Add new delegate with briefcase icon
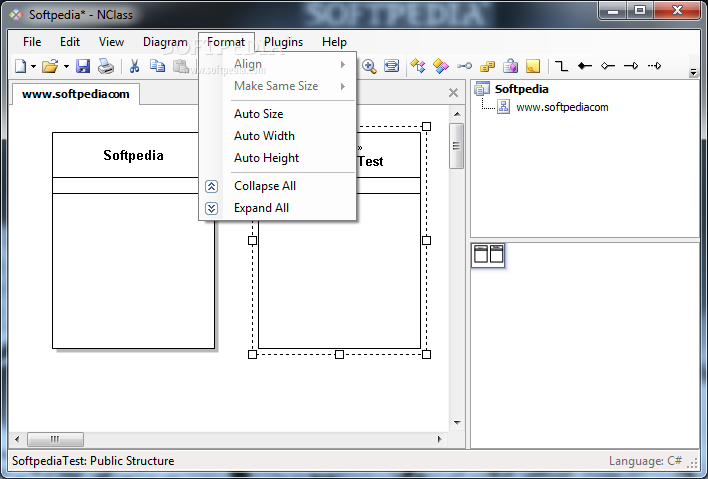The width and height of the screenshot is (708, 479). [x=510, y=66]
